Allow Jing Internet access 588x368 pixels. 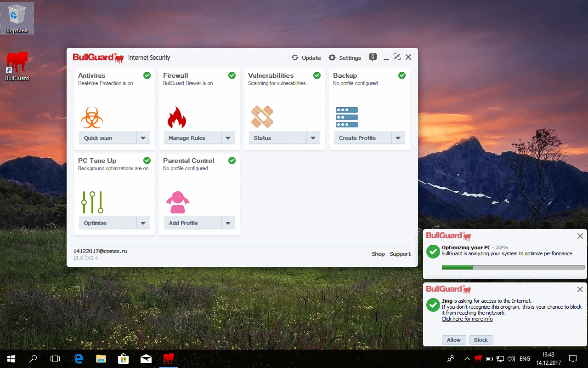454,340
